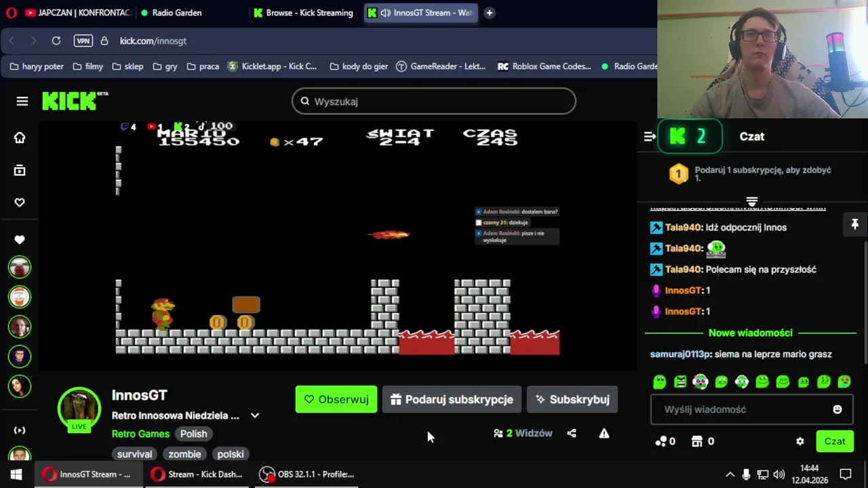Click the 2 Widzów viewer count

[523, 433]
